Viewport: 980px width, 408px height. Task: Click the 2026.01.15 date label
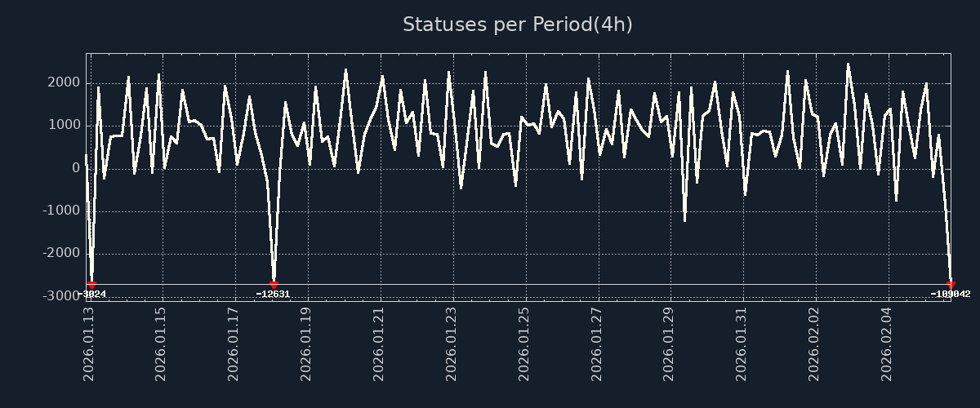[161, 344]
